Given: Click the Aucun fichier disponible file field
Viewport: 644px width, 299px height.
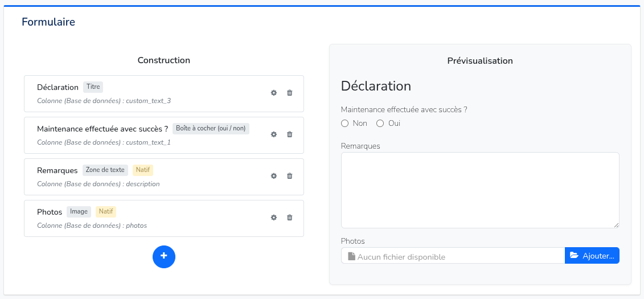Looking at the screenshot, I should point(453,256).
